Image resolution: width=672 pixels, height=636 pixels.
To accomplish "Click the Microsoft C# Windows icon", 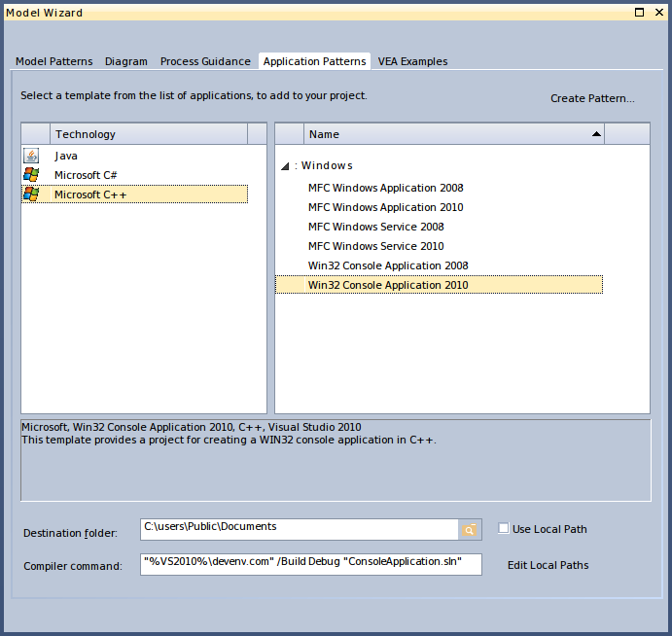I will point(31,175).
